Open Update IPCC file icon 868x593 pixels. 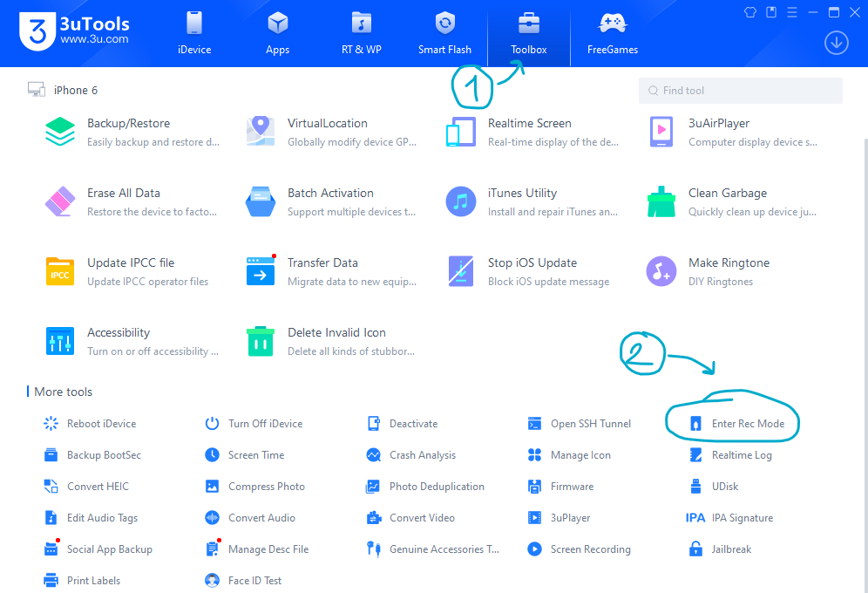pos(60,271)
